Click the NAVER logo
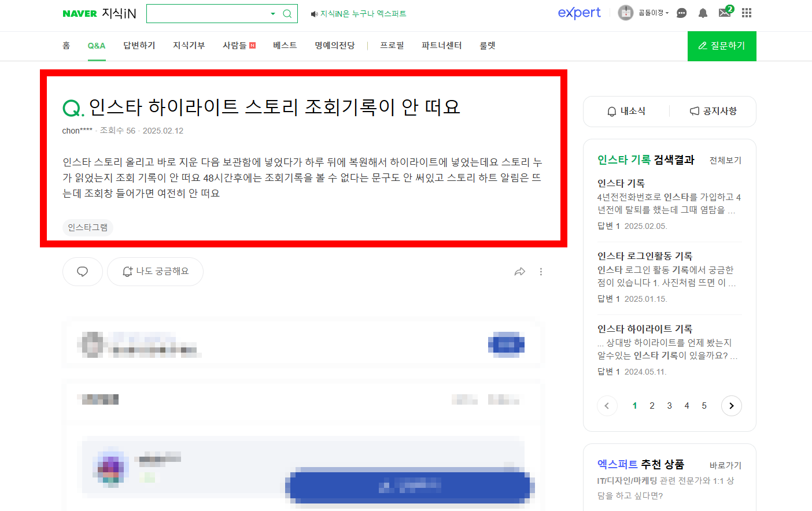The width and height of the screenshot is (812, 511). (x=80, y=14)
